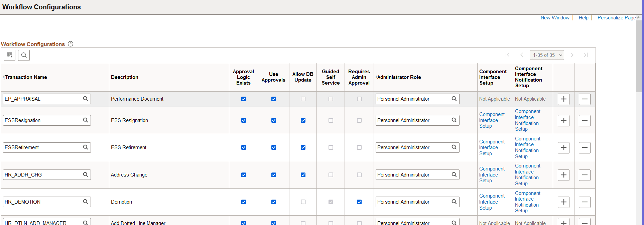Viewport: 644px width, 225px height.
Task: Uncheck Requires Admin Approval for Demotion
Action: [359, 202]
